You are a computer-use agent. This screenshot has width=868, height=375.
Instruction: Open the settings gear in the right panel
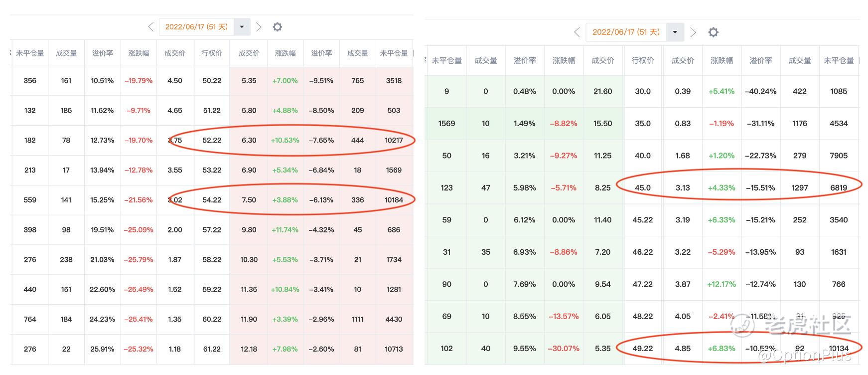pos(714,32)
